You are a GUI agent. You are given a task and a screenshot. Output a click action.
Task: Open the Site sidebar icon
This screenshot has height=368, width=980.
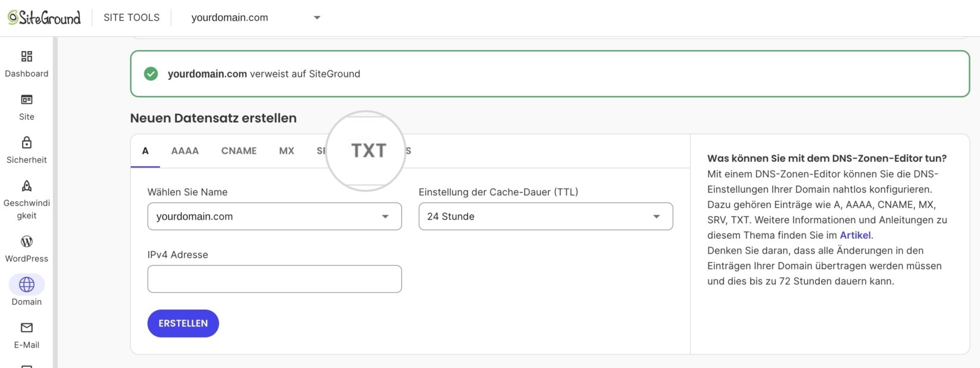(27, 99)
